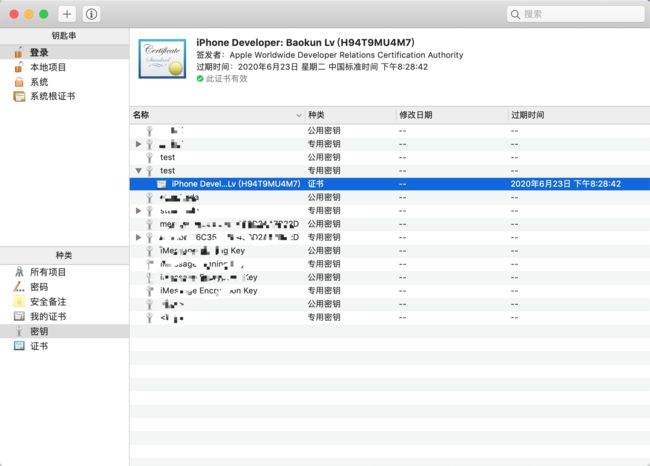Click key icon of last table row
Image resolution: width=650 pixels, height=466 pixels.
pyautogui.click(x=150, y=318)
